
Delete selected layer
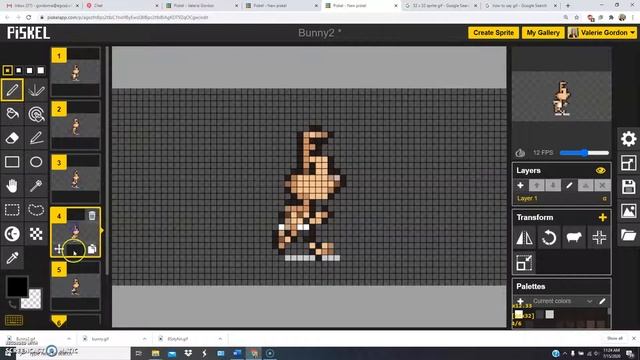[x=602, y=185]
